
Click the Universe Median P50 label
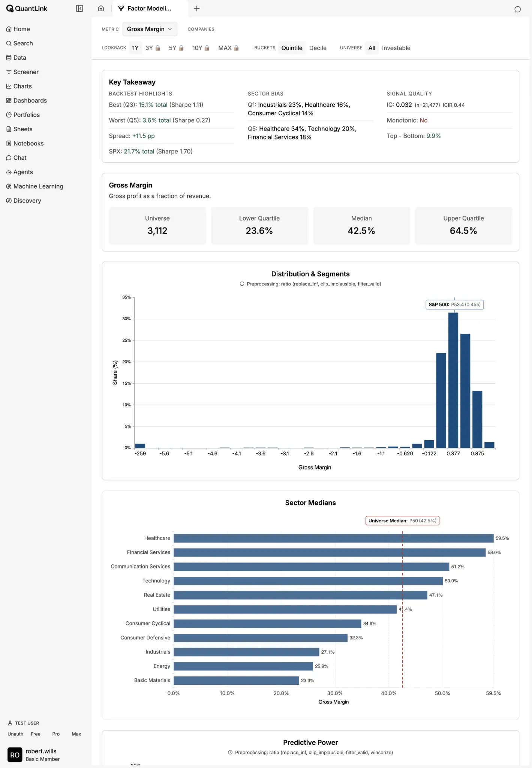(402, 520)
